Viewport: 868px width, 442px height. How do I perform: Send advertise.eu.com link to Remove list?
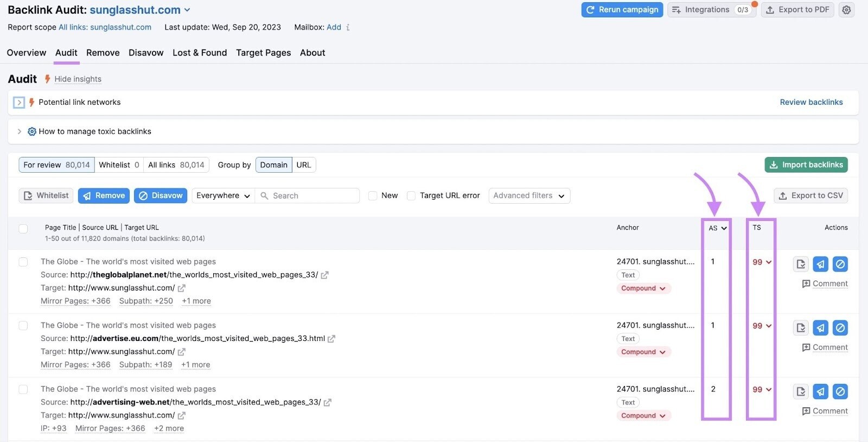click(x=820, y=328)
